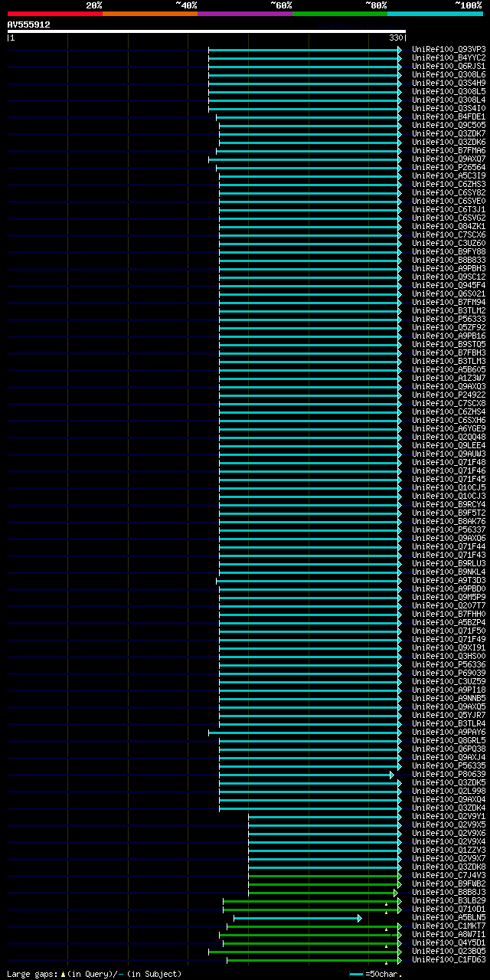Click the label UniRef100_B8B8J3
Viewport: 490px width, 980px height.
coord(449,892)
